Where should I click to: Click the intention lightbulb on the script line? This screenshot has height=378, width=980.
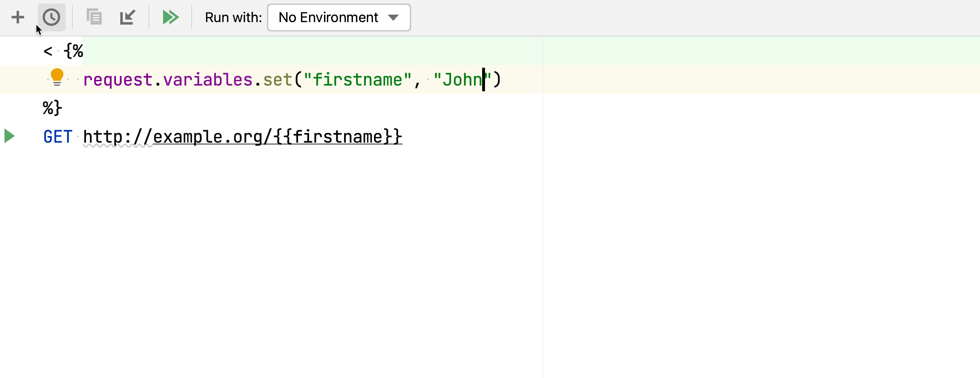coord(57,79)
